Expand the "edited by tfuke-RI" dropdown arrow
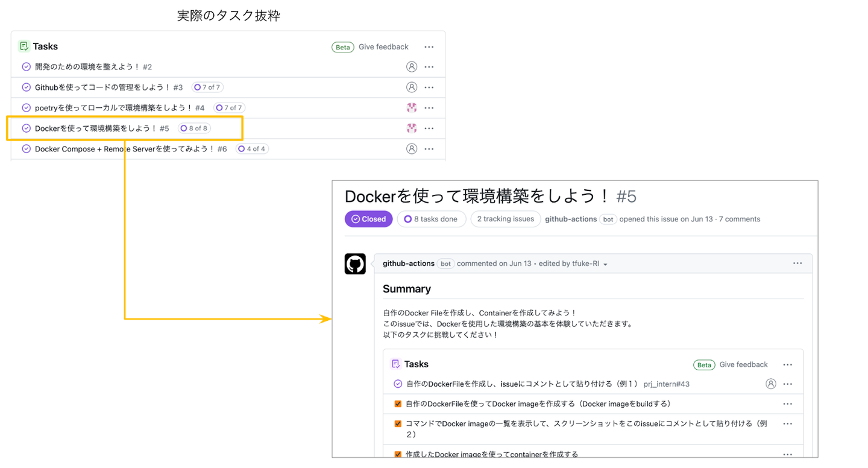868x468 pixels. pos(605,264)
